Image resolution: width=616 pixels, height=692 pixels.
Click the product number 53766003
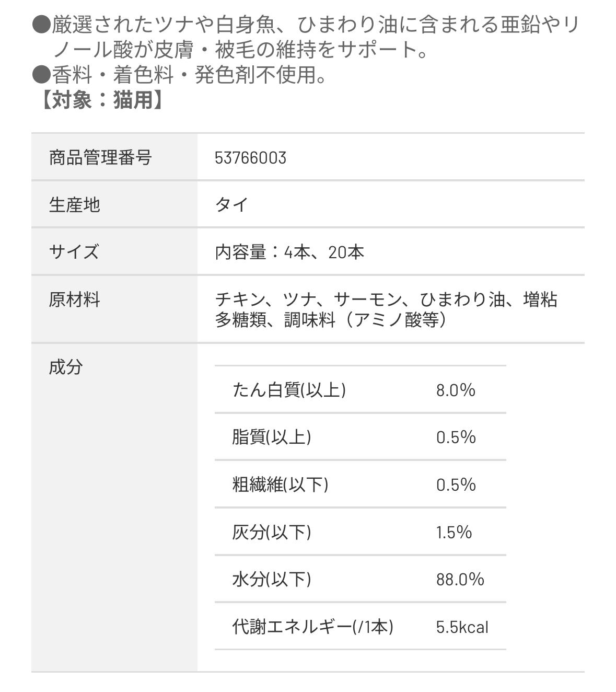pyautogui.click(x=250, y=158)
